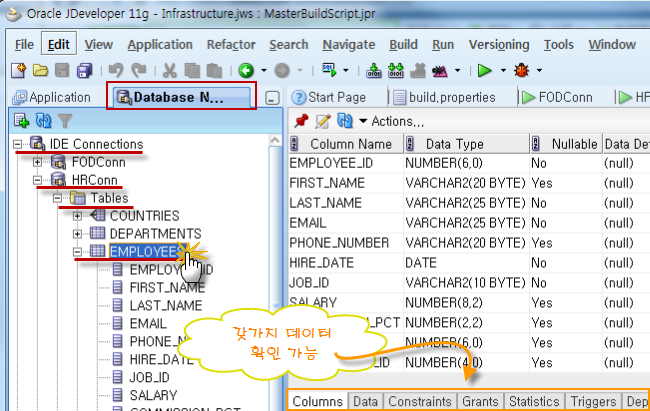Open the Edit menu
The width and height of the screenshot is (650, 411).
(x=58, y=44)
